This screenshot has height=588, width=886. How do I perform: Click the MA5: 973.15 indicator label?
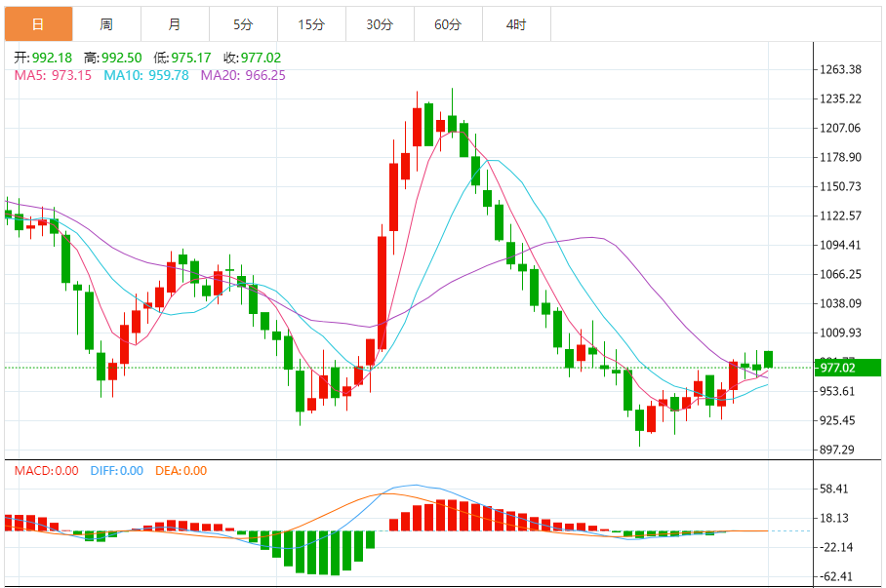coord(53,75)
